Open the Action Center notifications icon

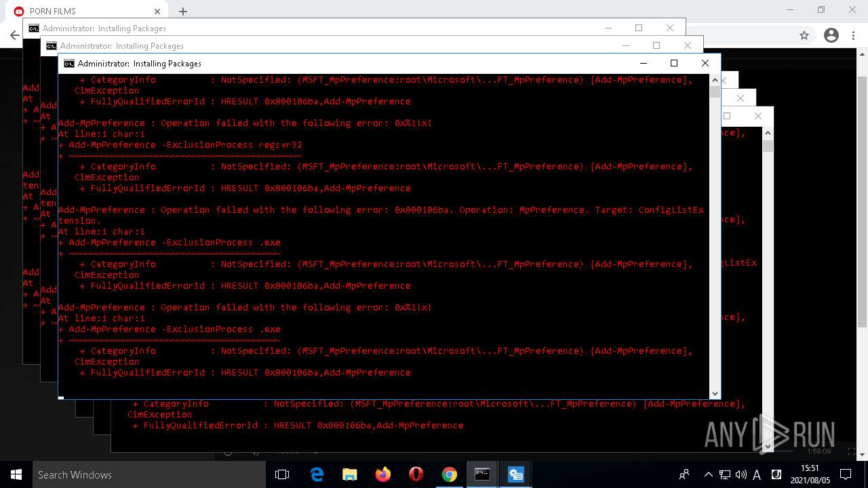[845, 474]
